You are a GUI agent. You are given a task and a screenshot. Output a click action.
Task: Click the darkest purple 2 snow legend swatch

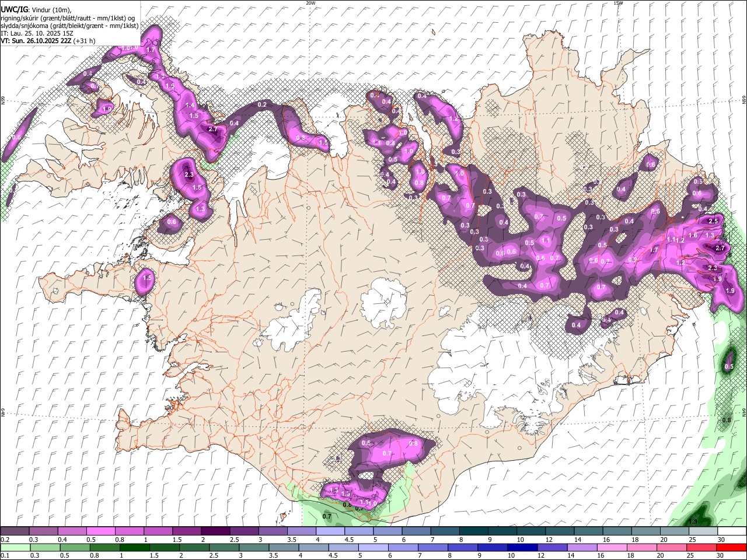[215, 531]
